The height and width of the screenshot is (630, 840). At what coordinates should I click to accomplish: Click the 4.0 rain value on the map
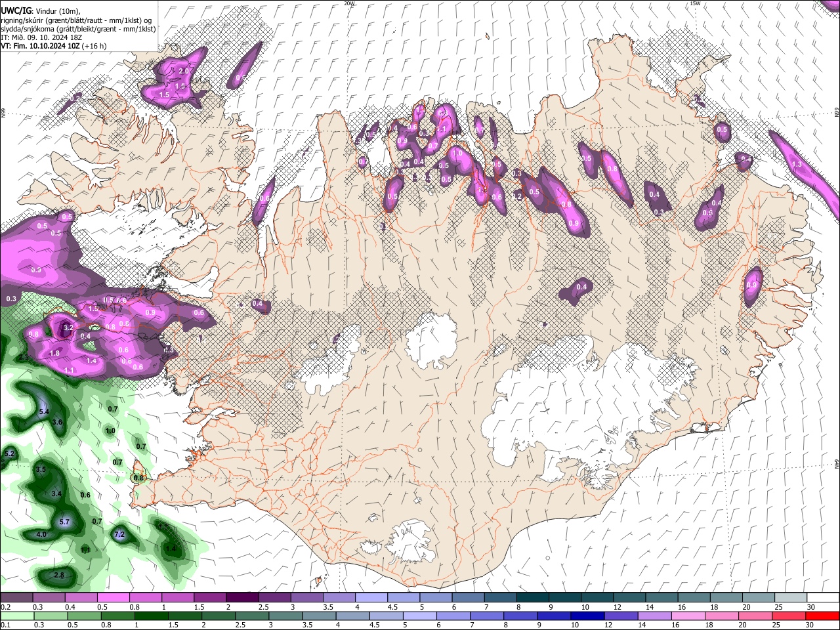(x=41, y=534)
